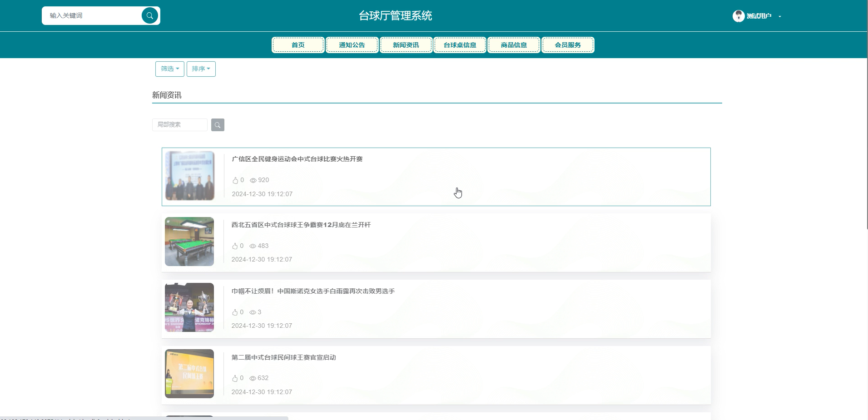
Task: Click thumbnail of 白雨露 trophy photo
Action: pyautogui.click(x=189, y=307)
